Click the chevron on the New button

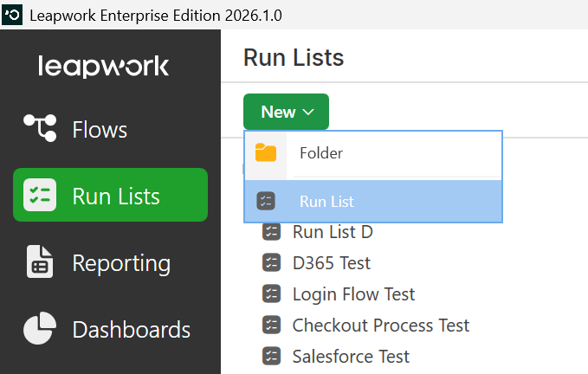308,112
